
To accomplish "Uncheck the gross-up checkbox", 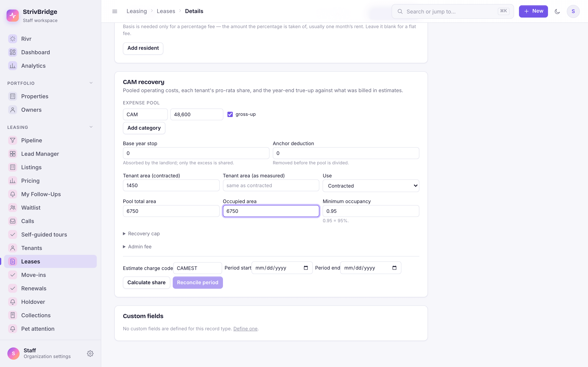I will point(230,114).
